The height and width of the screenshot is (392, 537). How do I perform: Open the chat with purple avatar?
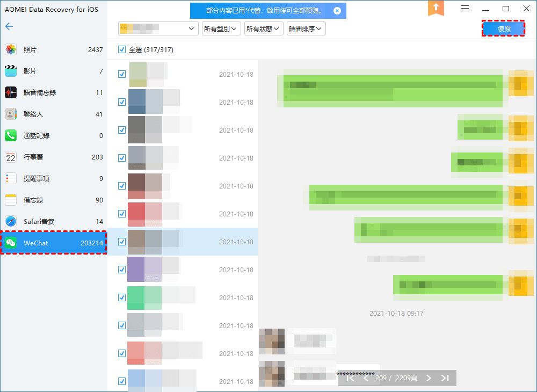tap(183, 270)
